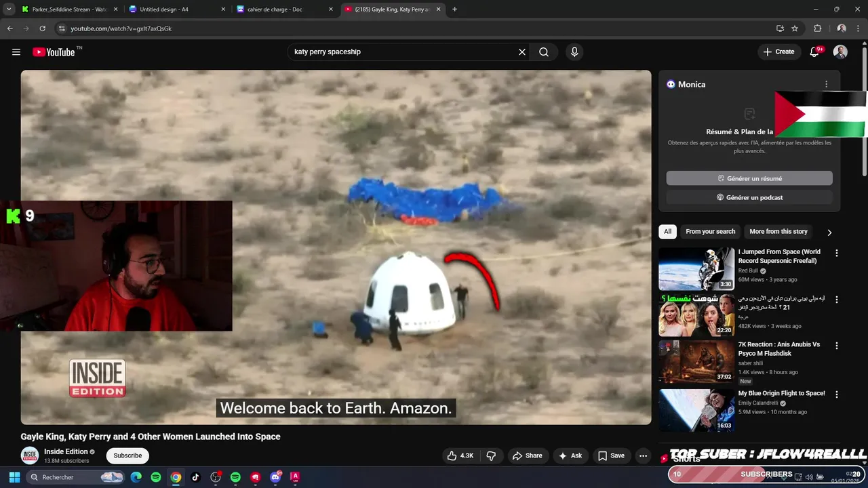Share the video
Image resolution: width=868 pixels, height=488 pixels.
click(527, 455)
